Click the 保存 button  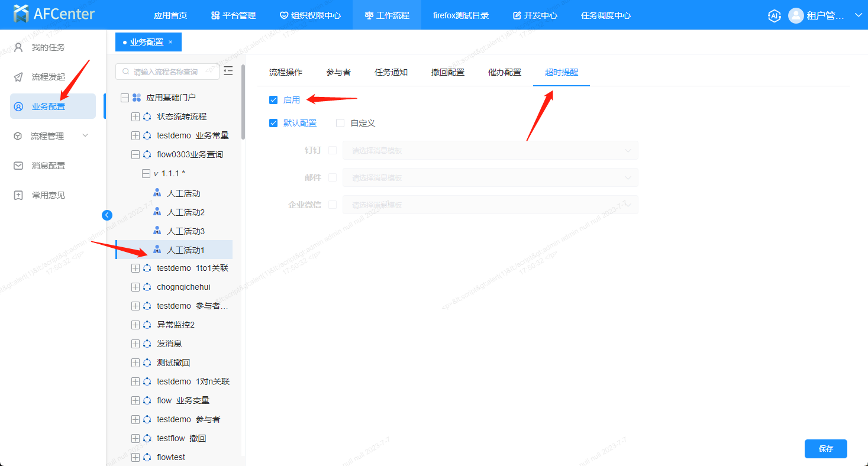point(825,449)
